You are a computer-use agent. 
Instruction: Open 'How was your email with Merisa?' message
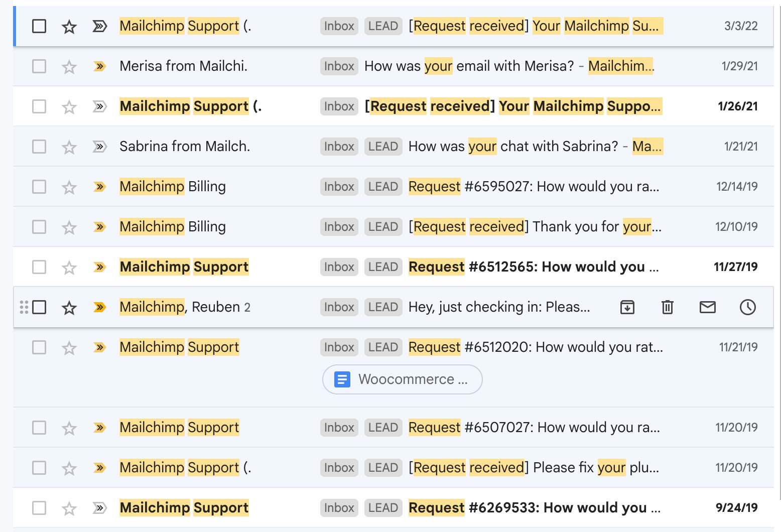[x=469, y=66]
